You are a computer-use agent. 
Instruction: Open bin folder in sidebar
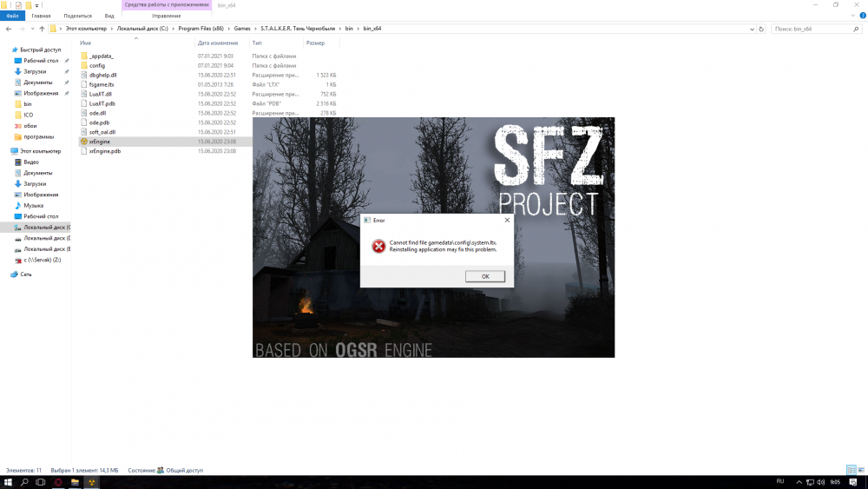pos(28,104)
